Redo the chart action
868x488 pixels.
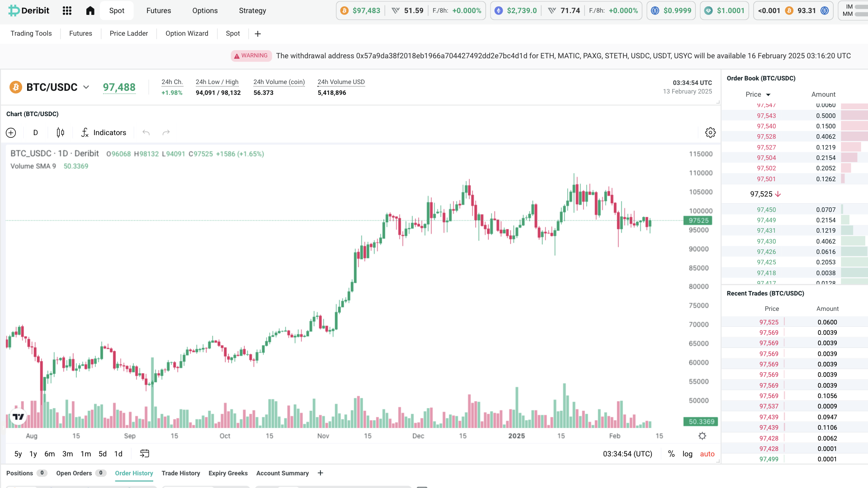tap(165, 132)
